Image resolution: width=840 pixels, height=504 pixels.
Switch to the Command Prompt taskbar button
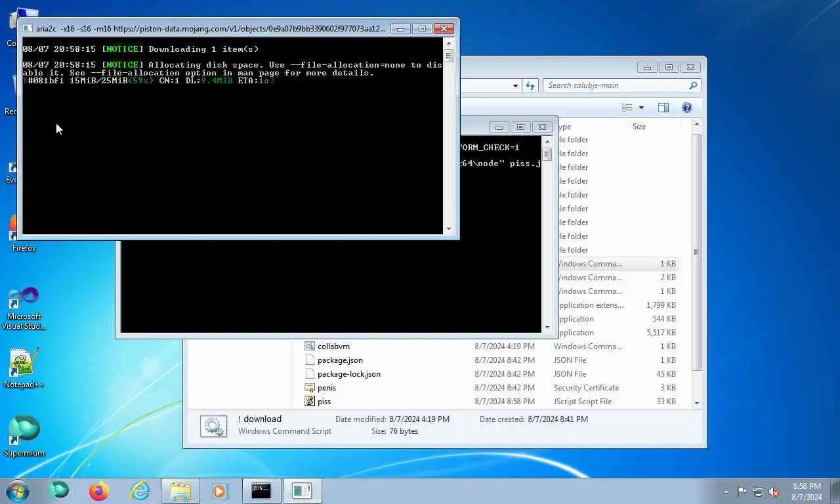coord(261,490)
